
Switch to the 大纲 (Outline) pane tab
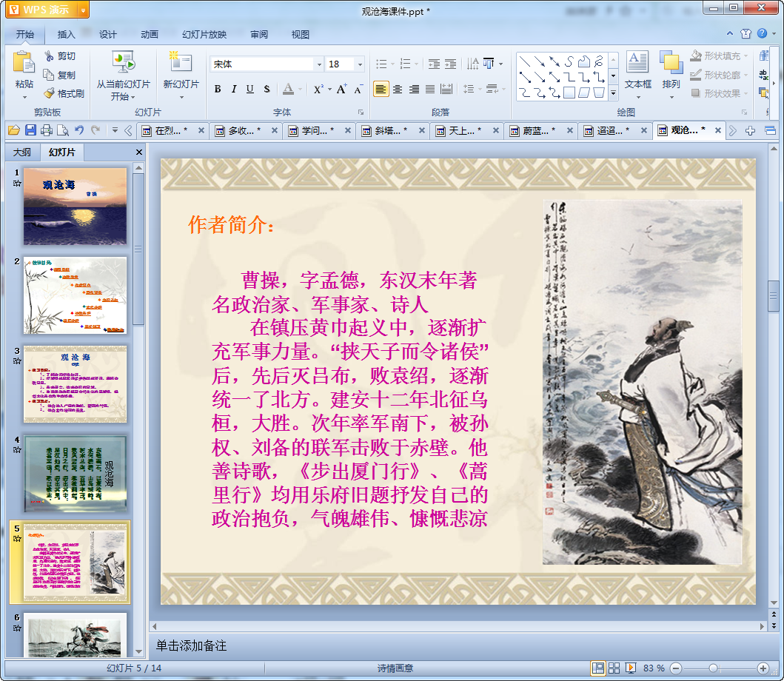[x=22, y=152]
